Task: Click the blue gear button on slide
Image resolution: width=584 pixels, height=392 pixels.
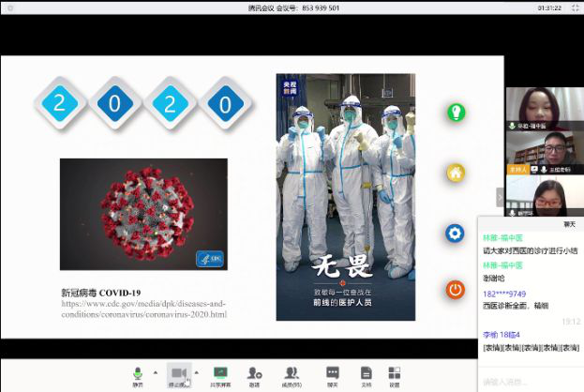Action: click(456, 233)
